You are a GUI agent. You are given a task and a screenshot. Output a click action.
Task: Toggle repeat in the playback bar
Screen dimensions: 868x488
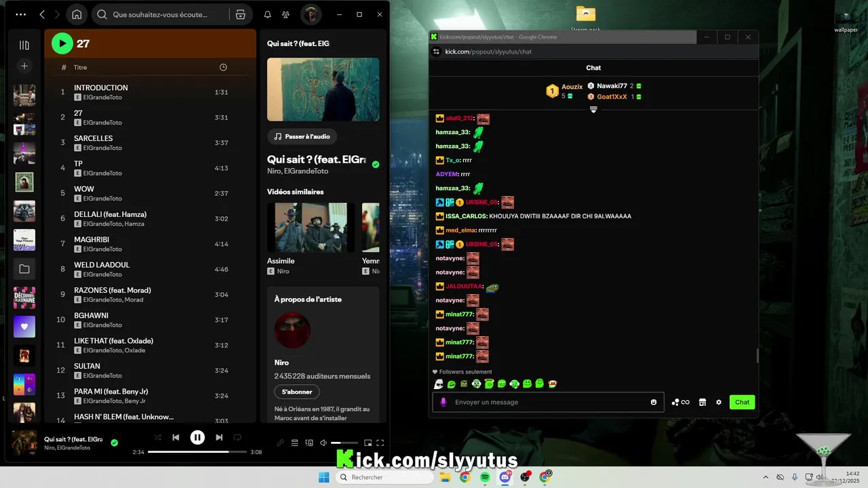(x=237, y=437)
